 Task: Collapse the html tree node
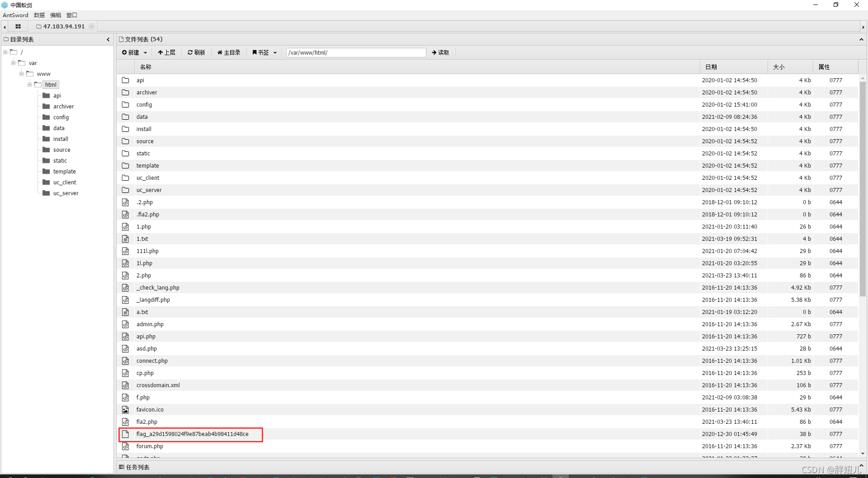30,84
